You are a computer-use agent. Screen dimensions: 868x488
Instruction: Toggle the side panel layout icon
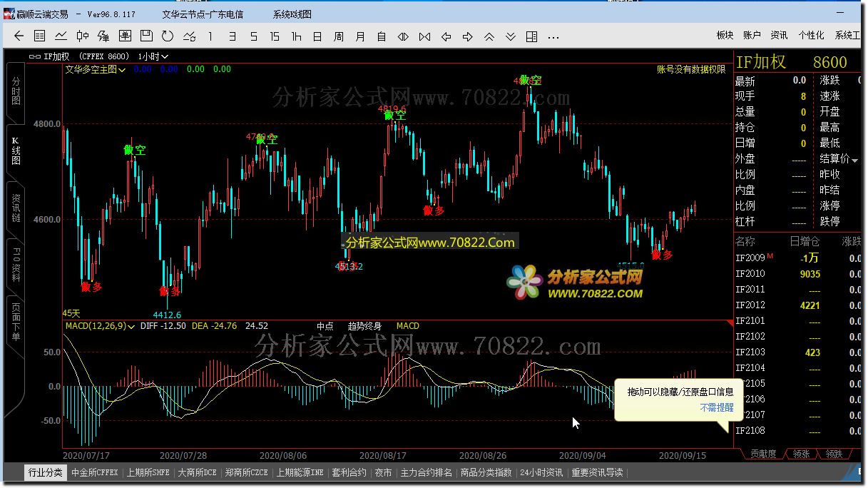[532, 36]
